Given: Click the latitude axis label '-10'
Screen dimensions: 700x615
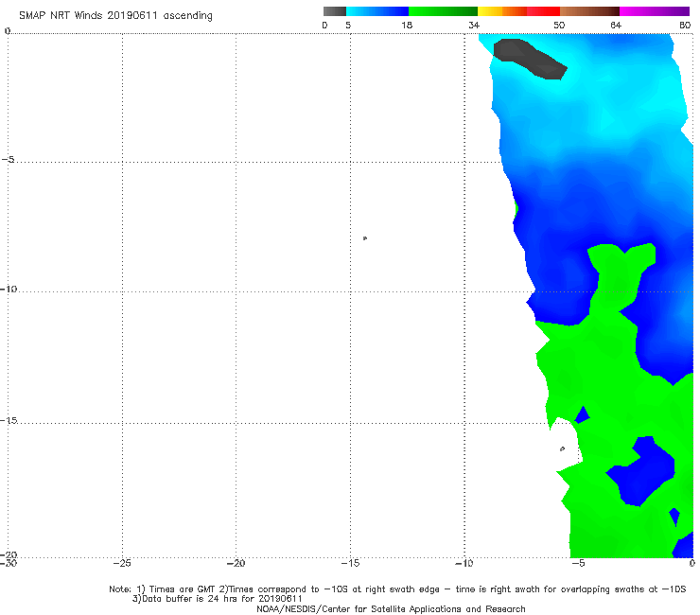Looking at the screenshot, I should coord(9,289).
